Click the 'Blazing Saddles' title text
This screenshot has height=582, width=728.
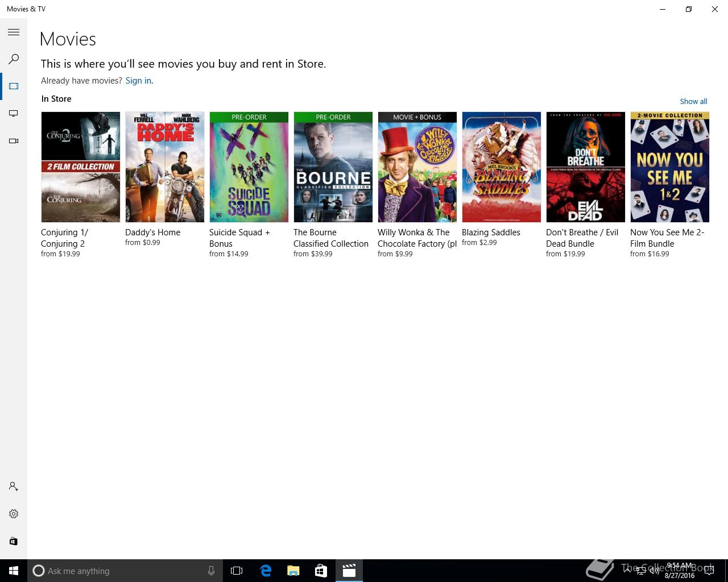[491, 232]
